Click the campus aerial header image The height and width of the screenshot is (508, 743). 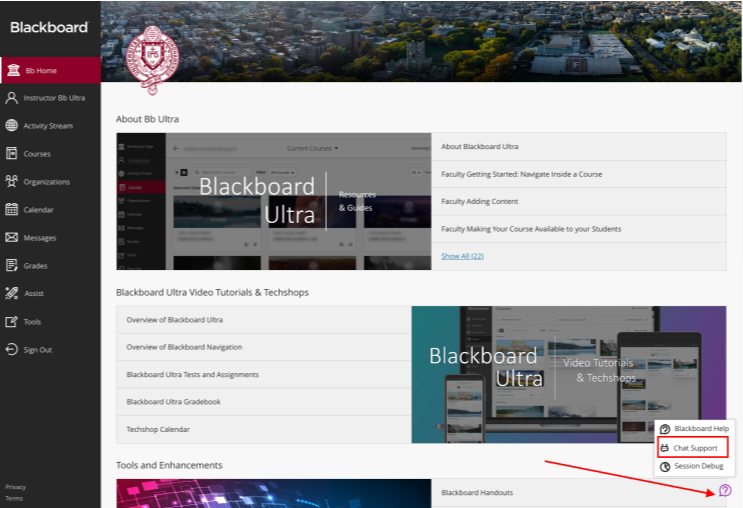(421, 41)
